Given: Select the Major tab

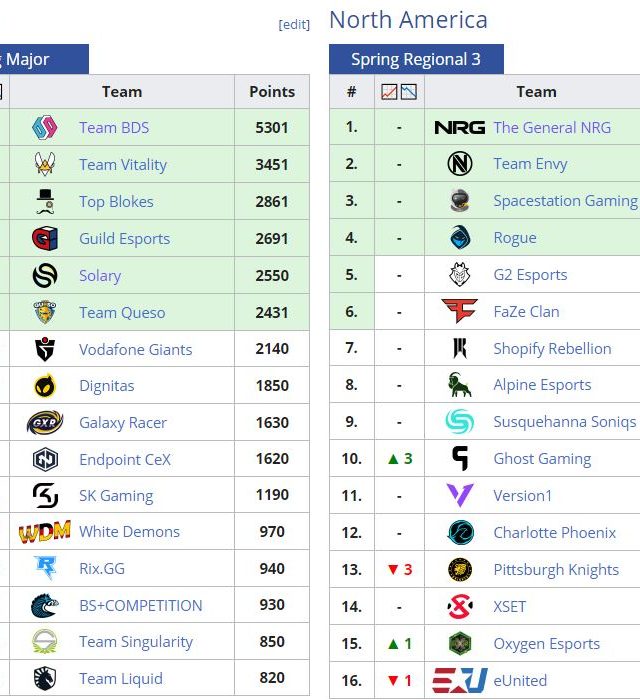Looking at the screenshot, I should (x=28, y=59).
